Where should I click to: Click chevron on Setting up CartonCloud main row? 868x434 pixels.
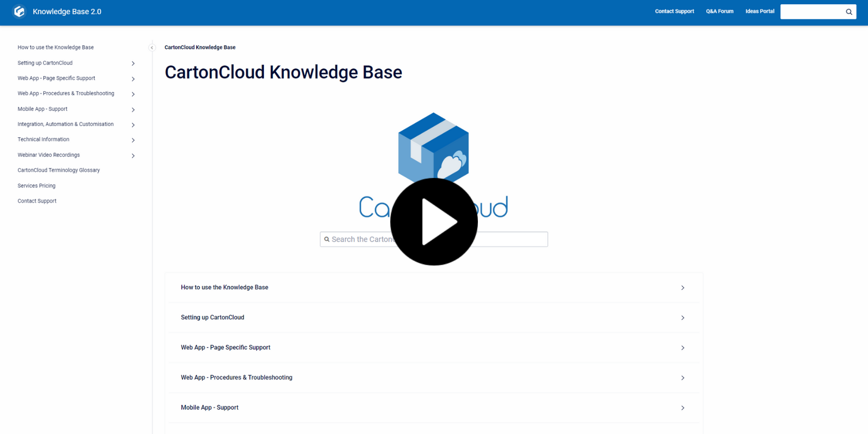point(683,318)
